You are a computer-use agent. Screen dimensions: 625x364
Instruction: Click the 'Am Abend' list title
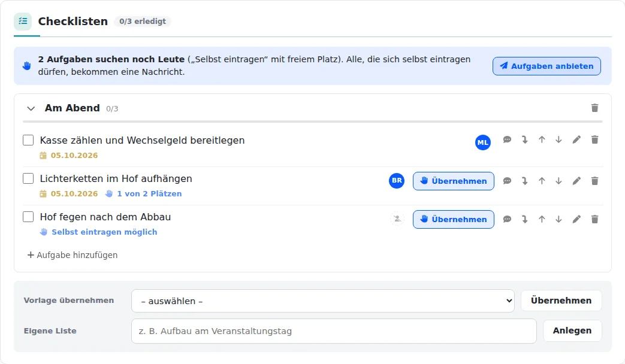pos(72,108)
